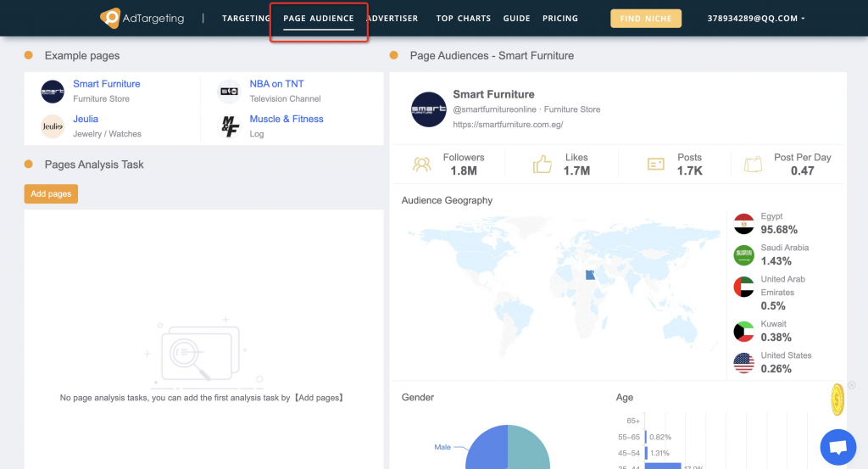Expand the account email dropdown
Viewport: 868px width, 469px height.
pos(755,19)
